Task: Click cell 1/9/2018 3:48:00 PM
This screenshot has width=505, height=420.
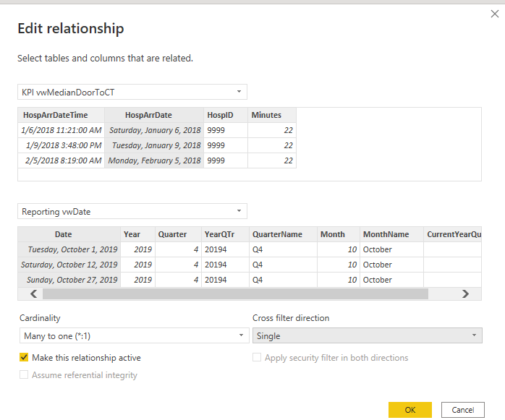Action: 61,145
